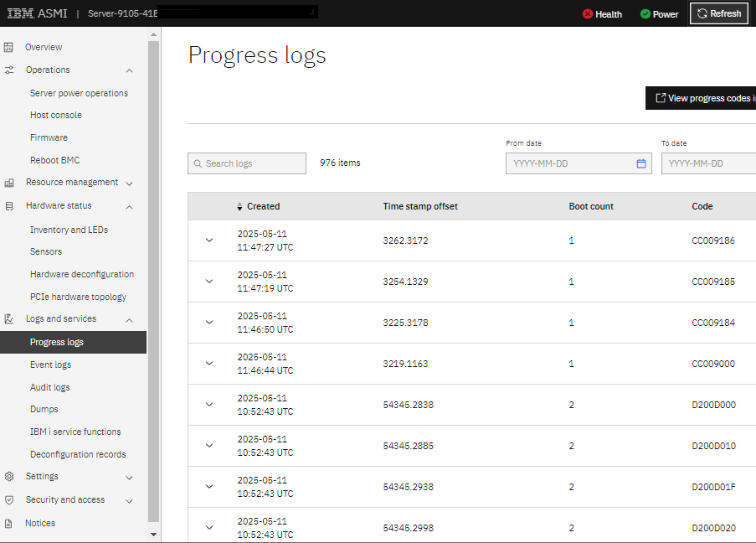Click the red Health status icon
Image resolution: width=756 pixels, height=543 pixels.
(x=587, y=14)
